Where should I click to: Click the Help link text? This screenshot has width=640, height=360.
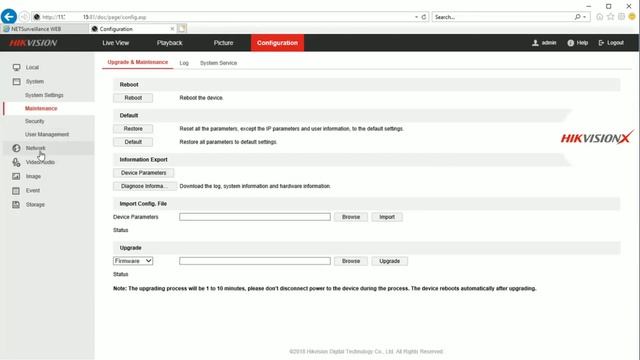(x=582, y=43)
